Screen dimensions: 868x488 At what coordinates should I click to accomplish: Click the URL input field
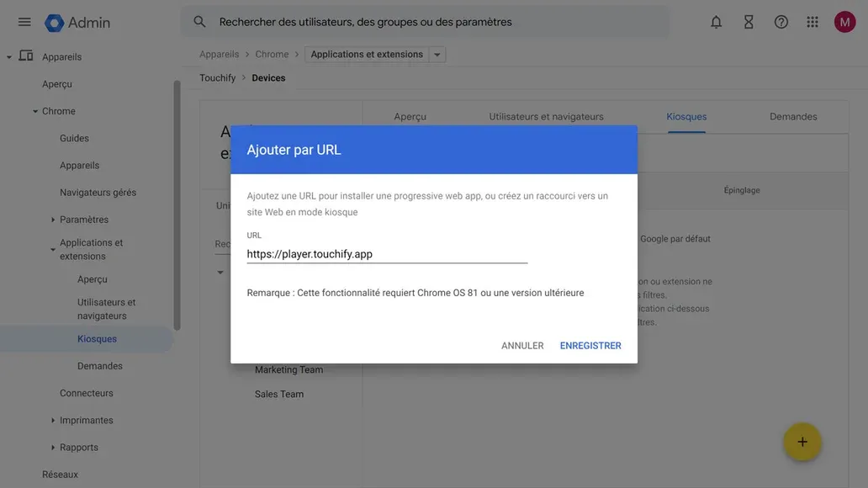click(x=387, y=252)
